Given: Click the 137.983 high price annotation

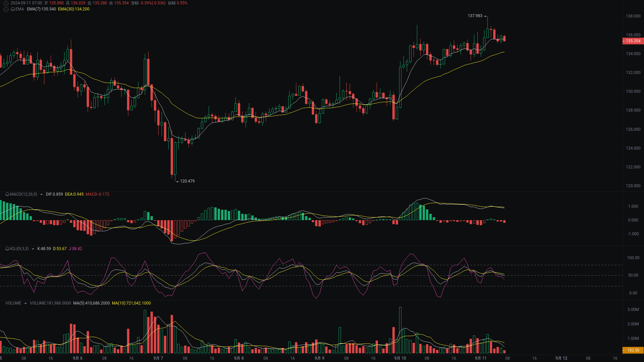Looking at the screenshot, I should click(x=474, y=15).
